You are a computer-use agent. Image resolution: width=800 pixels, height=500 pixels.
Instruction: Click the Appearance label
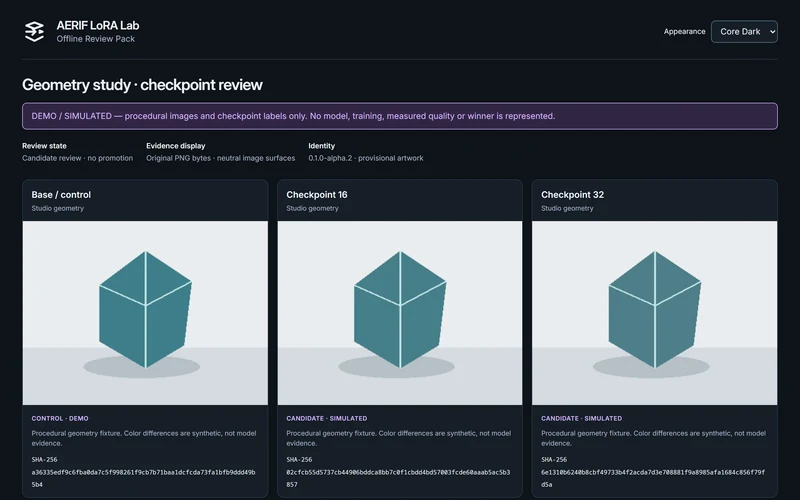[684, 32]
